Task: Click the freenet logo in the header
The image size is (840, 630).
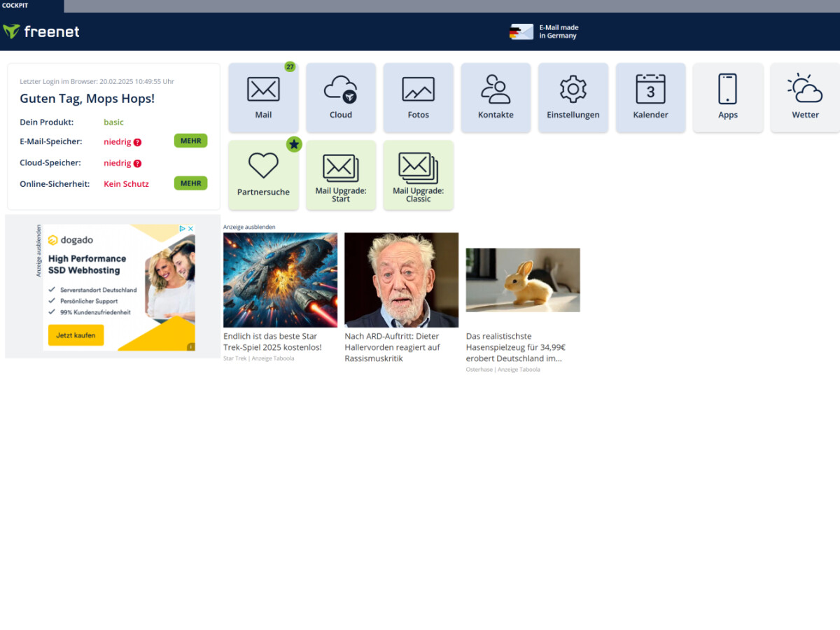Action: point(41,31)
